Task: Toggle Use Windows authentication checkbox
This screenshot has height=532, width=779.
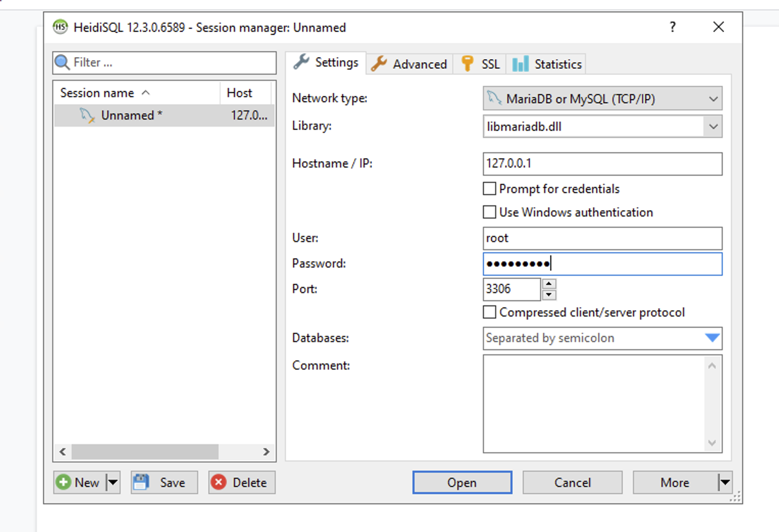Action: pyautogui.click(x=489, y=212)
